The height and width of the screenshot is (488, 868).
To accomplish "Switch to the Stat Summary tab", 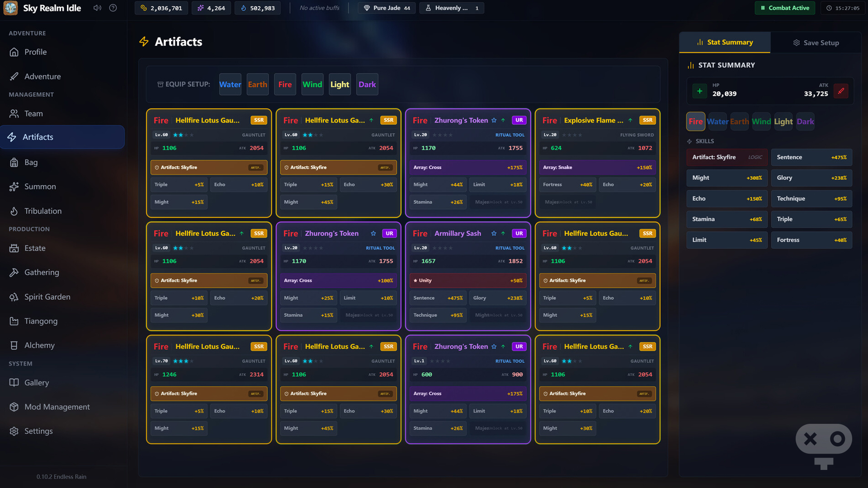I will 725,42.
